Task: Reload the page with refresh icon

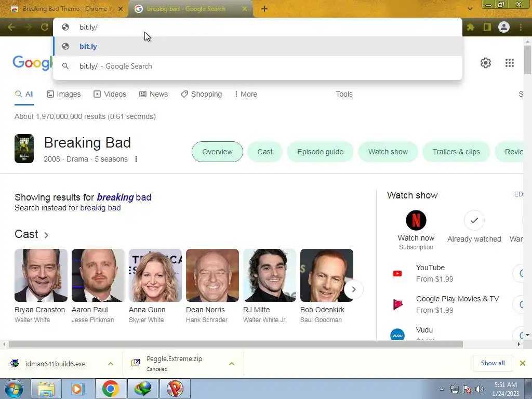Action: point(45,27)
